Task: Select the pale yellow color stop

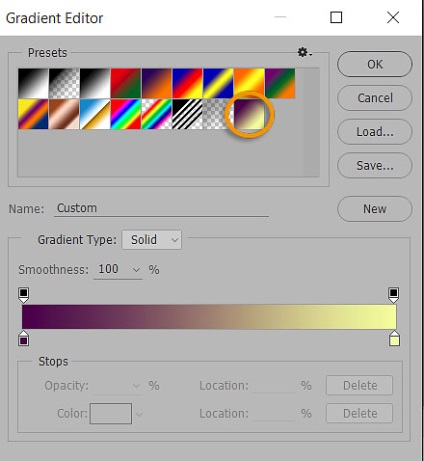Action: click(x=394, y=338)
